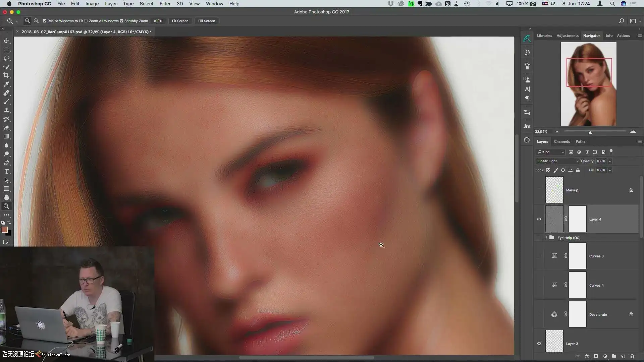Toggle the Scrubby Zoom checkbox
The height and width of the screenshot is (362, 644).
121,21
